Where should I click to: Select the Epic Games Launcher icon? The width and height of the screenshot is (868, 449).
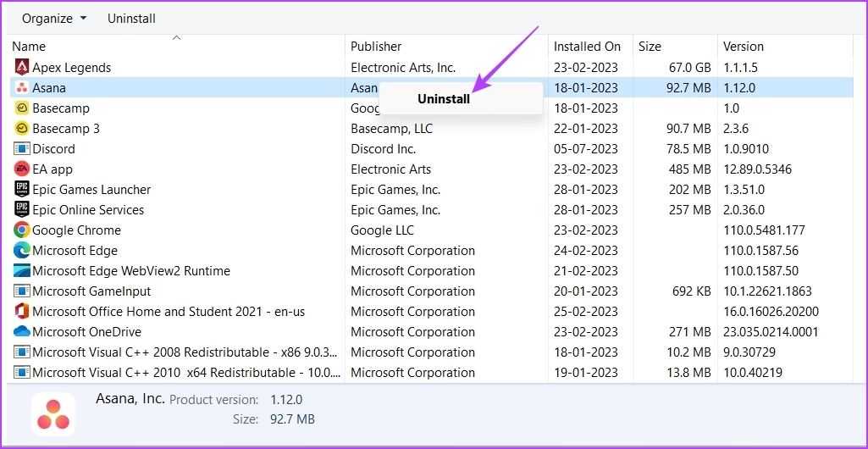click(x=22, y=190)
